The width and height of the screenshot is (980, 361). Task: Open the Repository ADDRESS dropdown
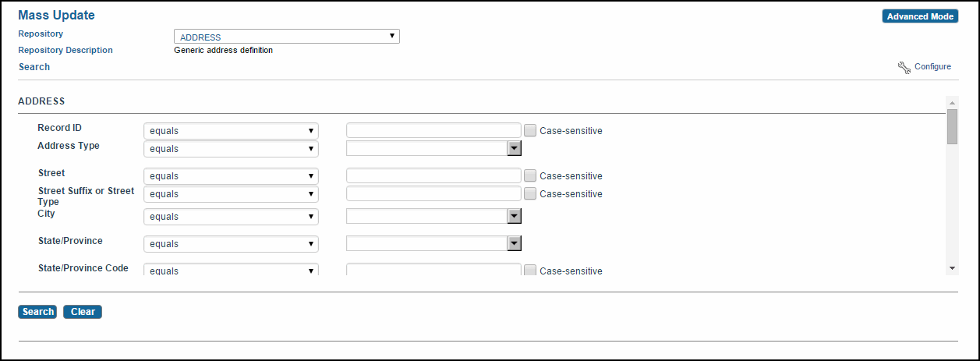click(x=286, y=37)
